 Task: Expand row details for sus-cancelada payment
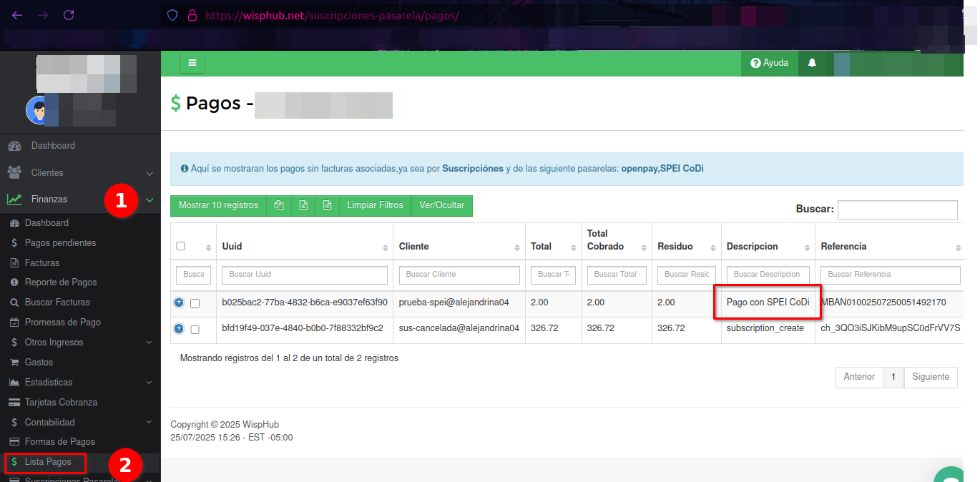179,328
